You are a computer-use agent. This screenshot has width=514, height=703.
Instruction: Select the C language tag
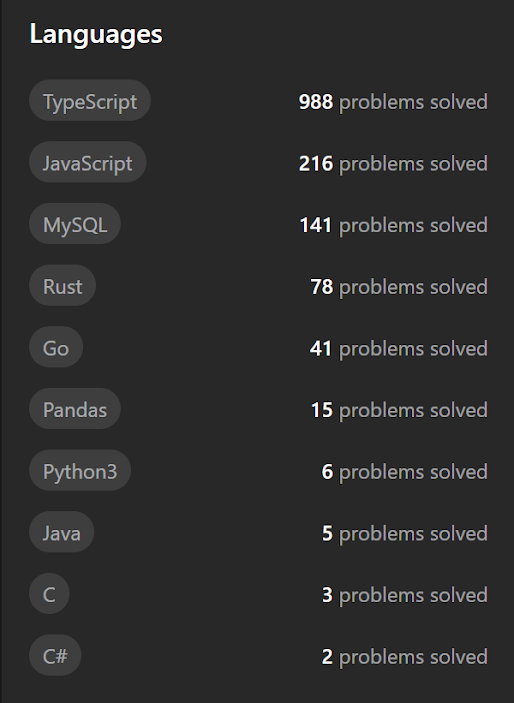[49, 594]
